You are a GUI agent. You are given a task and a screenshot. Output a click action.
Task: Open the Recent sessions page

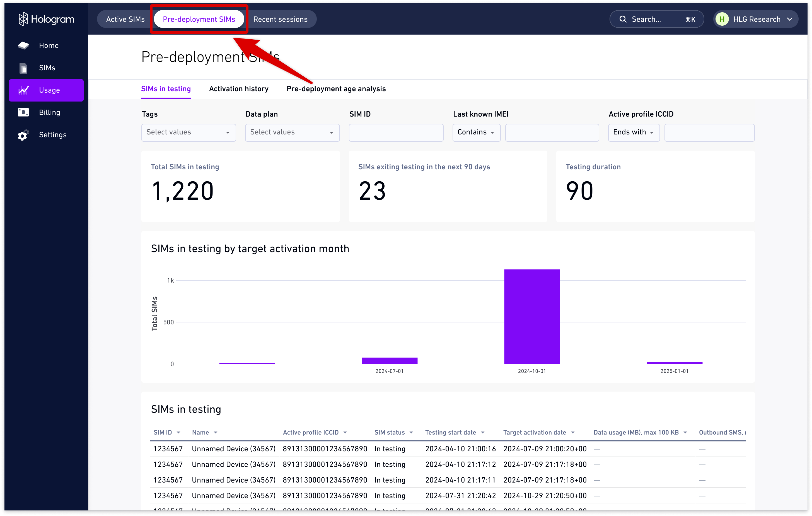(x=281, y=19)
